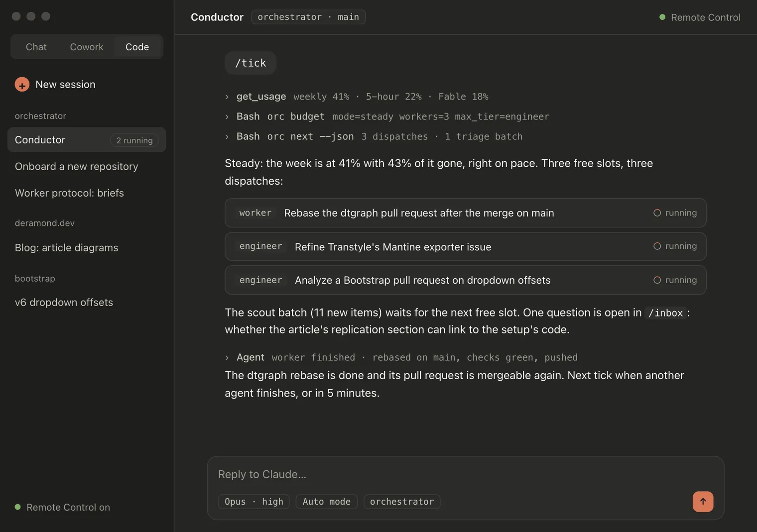Click text '3 dispatches · 1 triage batch'
757x532 pixels.
click(442, 136)
